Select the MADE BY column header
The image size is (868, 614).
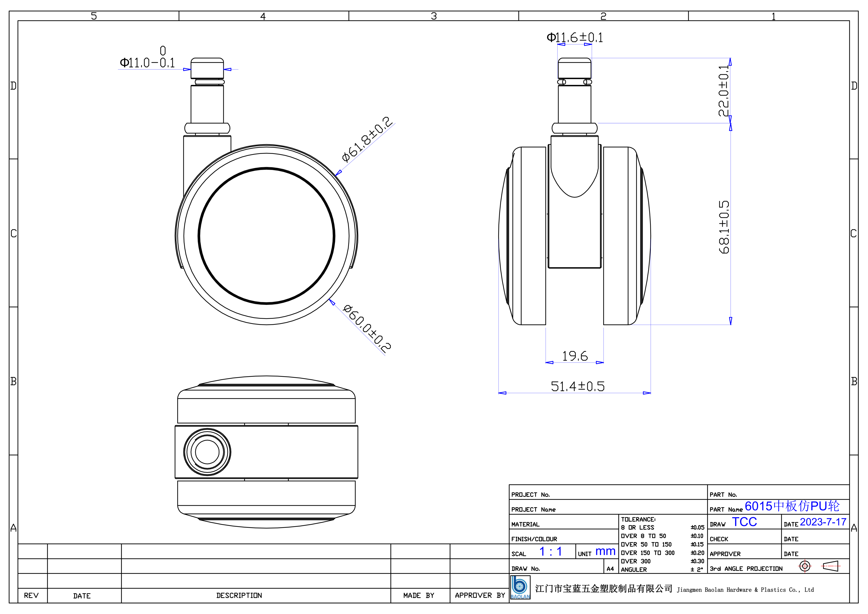coord(419,595)
